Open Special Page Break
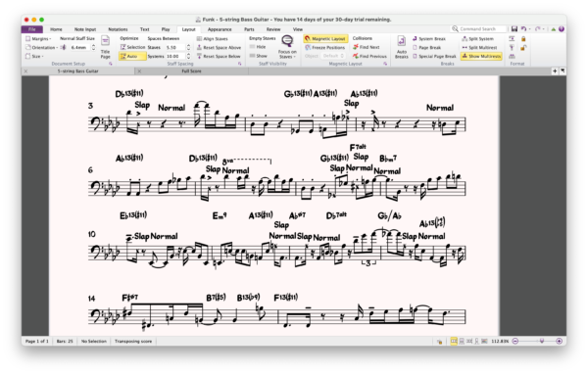Image resolution: width=588 pixels, height=374 pixels. click(434, 56)
